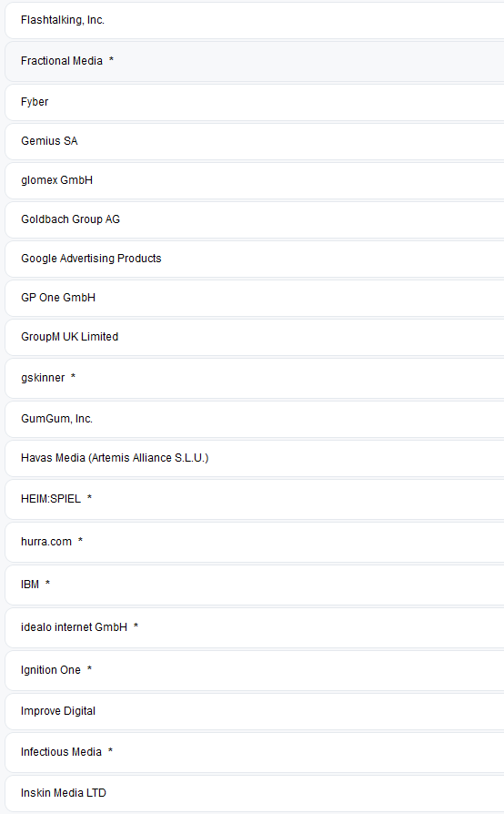Expand the Improve Digital row
The height and width of the screenshot is (814, 504).
tap(255, 711)
